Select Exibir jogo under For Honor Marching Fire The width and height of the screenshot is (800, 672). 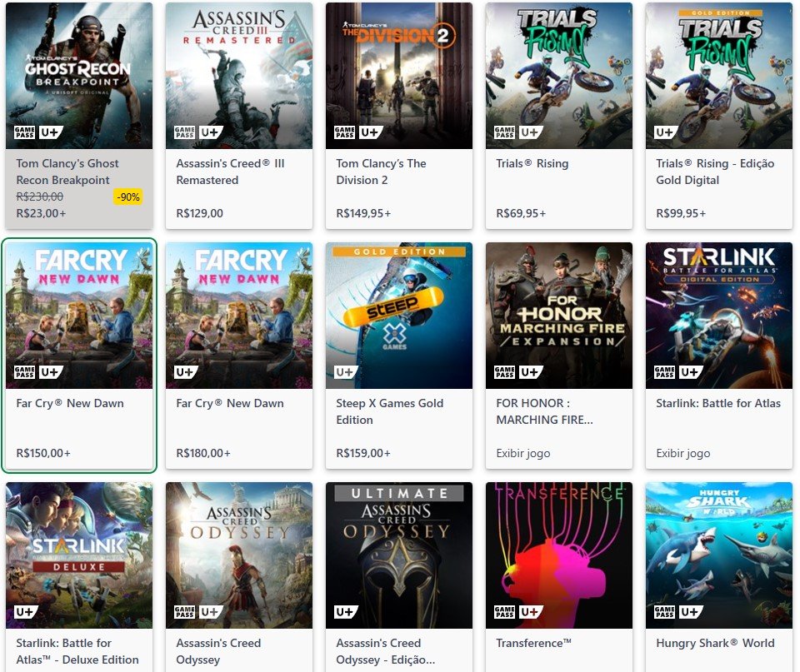coord(523,453)
